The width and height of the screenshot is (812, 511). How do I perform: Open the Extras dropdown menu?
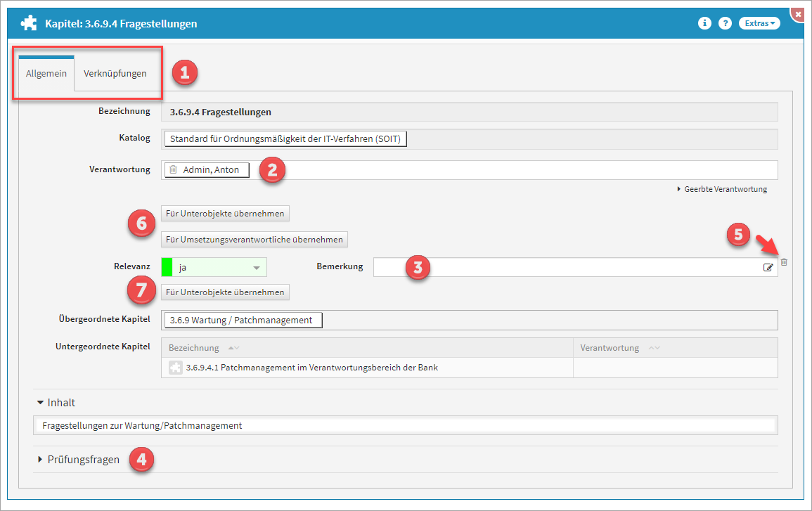point(759,23)
